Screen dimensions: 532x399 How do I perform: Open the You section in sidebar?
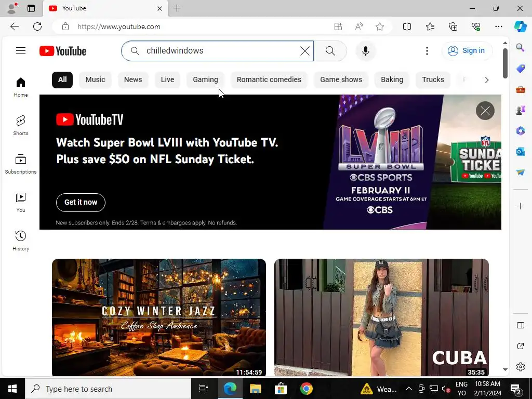[21, 203]
